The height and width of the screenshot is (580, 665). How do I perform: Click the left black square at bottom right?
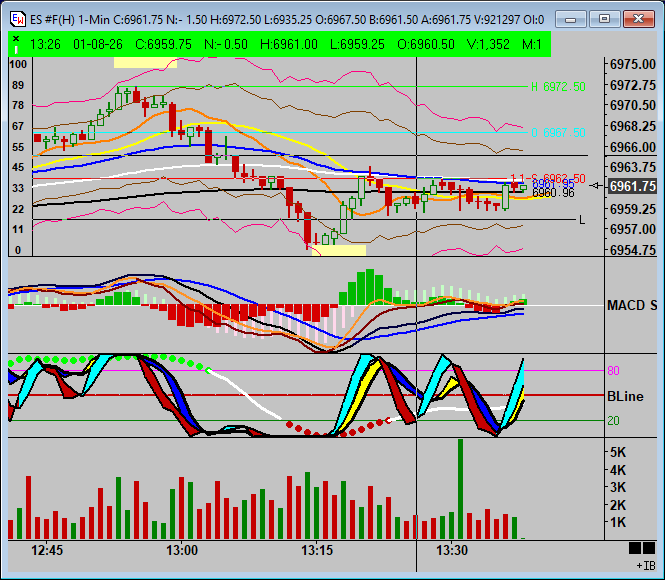[x=635, y=548]
